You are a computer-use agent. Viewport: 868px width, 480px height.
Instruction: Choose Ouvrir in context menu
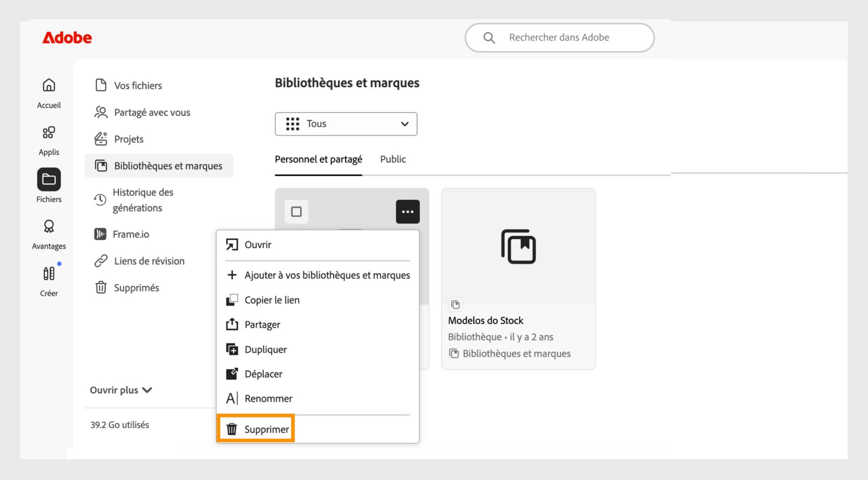317,245
